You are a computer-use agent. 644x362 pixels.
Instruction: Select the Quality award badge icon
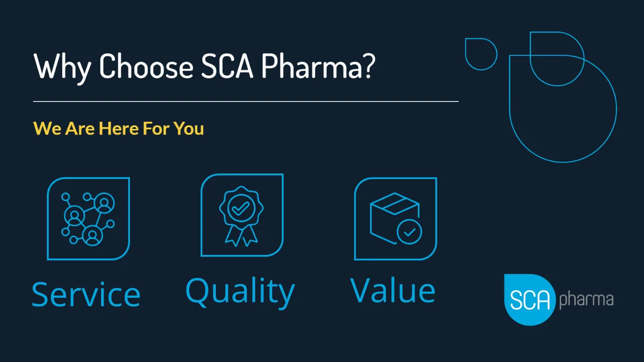(242, 215)
